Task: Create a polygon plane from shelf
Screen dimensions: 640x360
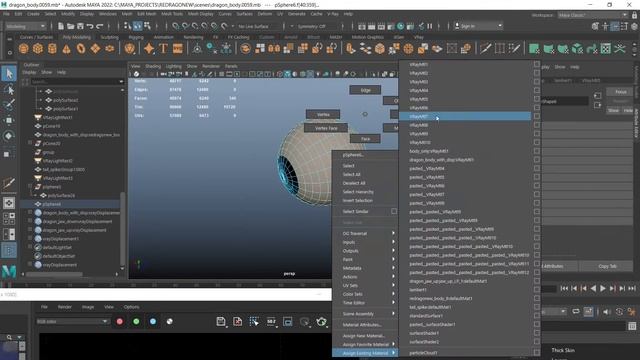Action: click(x=95, y=49)
